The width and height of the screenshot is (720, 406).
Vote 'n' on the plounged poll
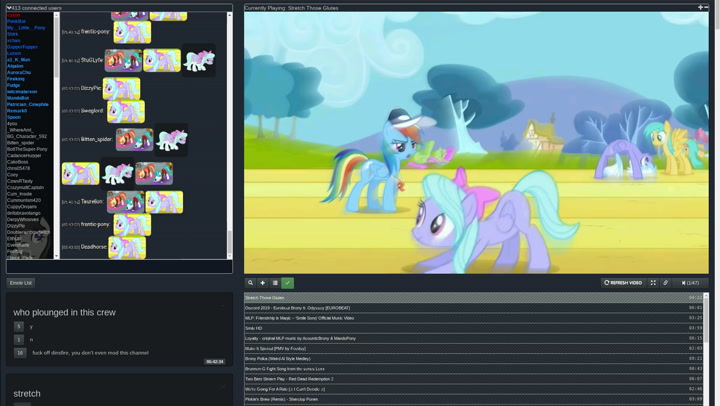19,339
